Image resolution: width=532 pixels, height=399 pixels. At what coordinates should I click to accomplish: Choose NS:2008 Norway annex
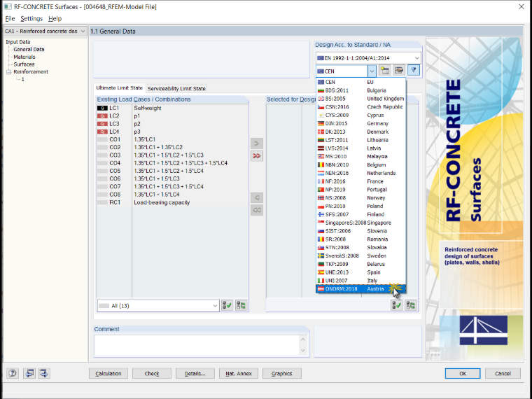(360, 198)
